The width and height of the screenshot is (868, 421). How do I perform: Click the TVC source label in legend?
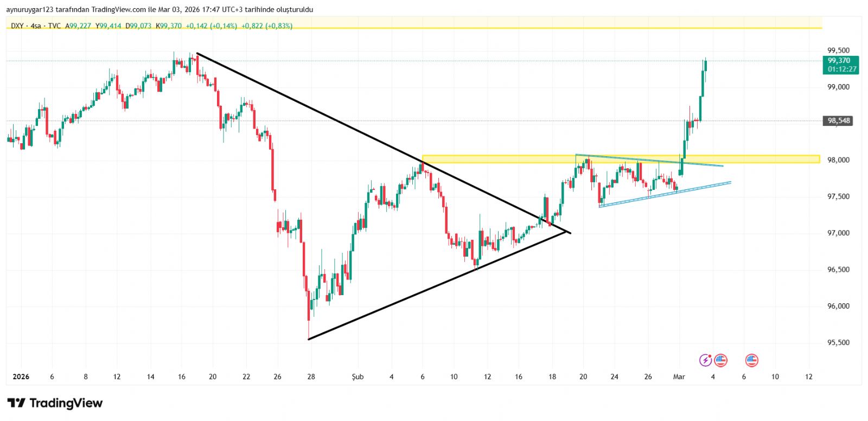point(54,25)
